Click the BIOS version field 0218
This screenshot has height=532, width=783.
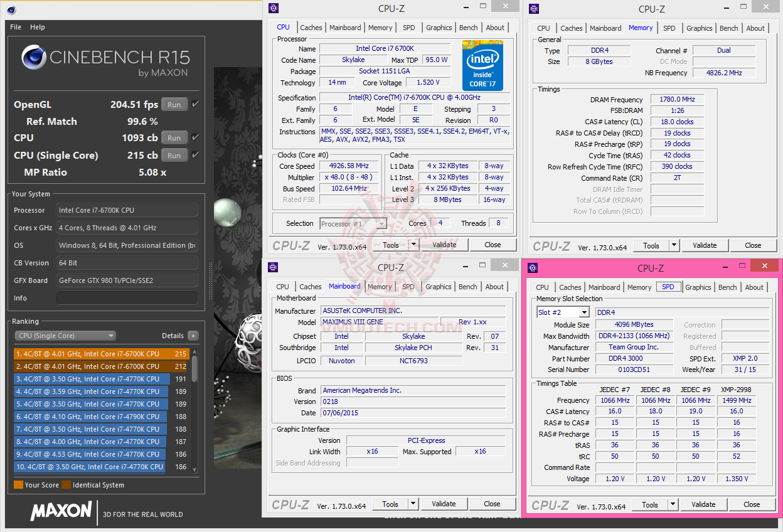[x=413, y=402]
